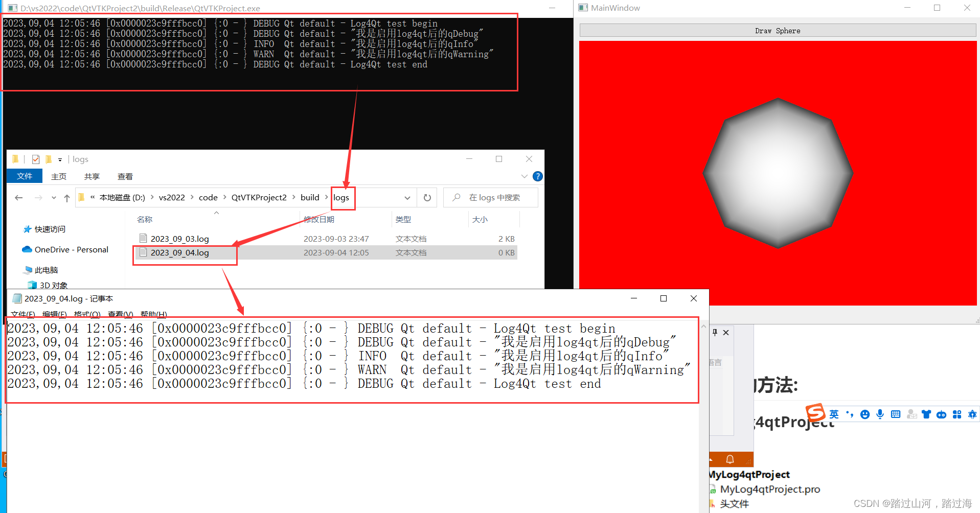Click 本地磁盘 (D:) in the breadcrumb

122,198
